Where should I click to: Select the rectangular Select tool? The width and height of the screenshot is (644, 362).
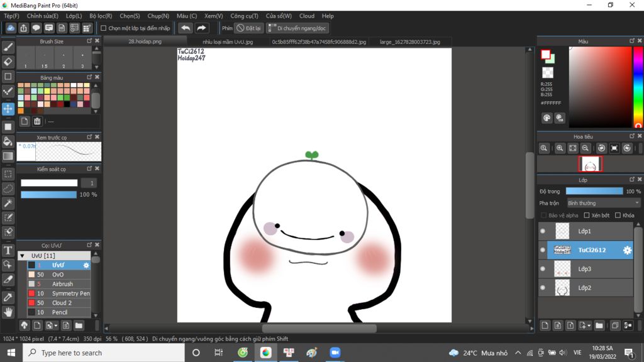pyautogui.click(x=8, y=174)
